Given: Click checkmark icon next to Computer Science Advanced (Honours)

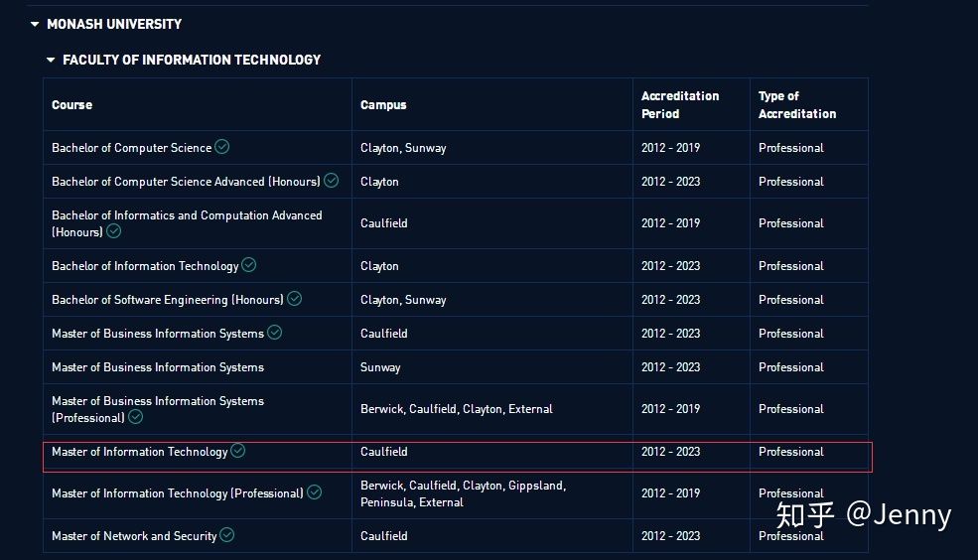Looking at the screenshot, I should 332,181.
